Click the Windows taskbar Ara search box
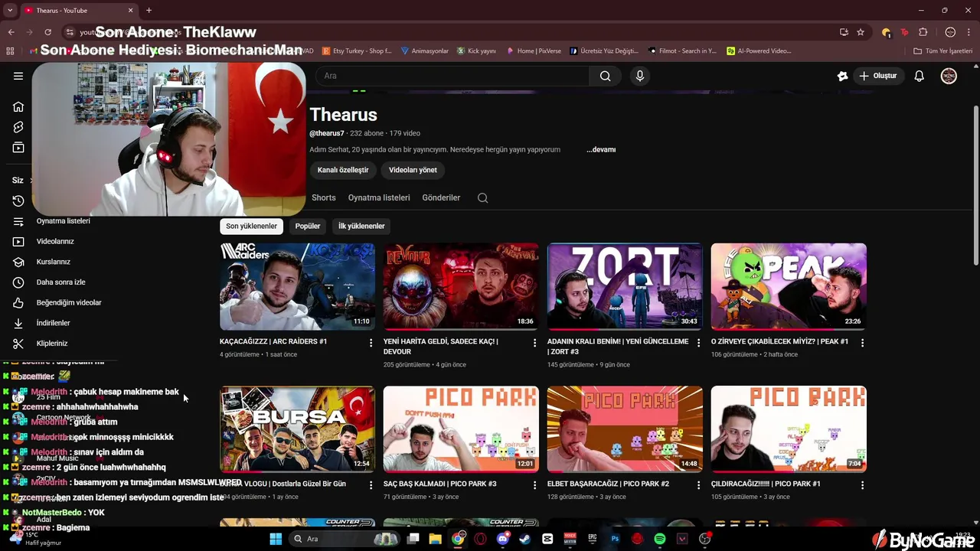The width and height of the screenshot is (980, 551). pyautogui.click(x=345, y=539)
